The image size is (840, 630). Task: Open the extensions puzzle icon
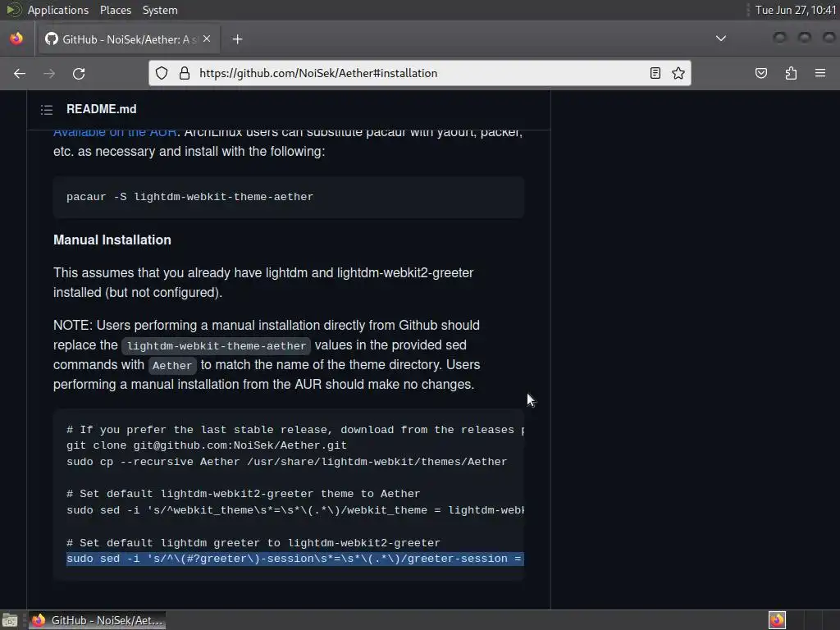coord(791,73)
